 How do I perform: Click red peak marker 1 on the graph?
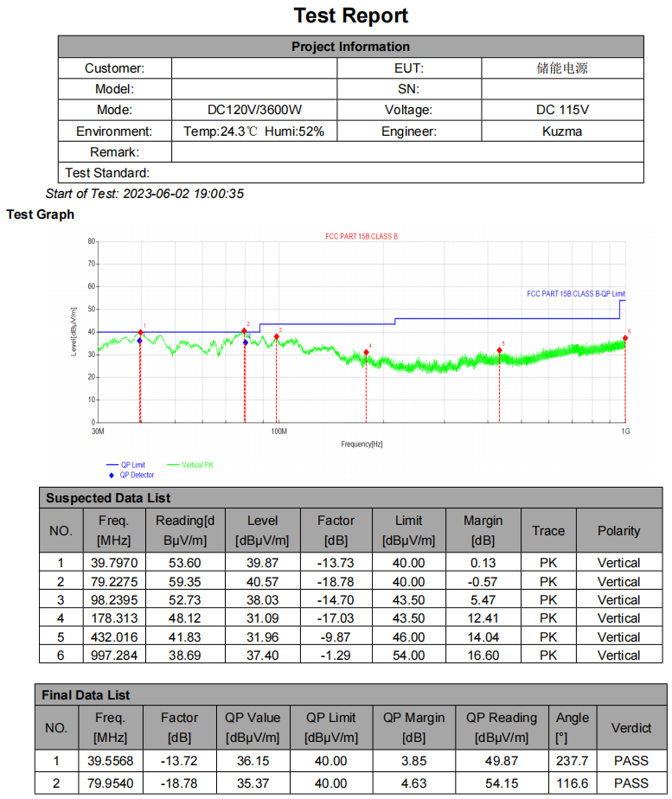pyautogui.click(x=140, y=332)
